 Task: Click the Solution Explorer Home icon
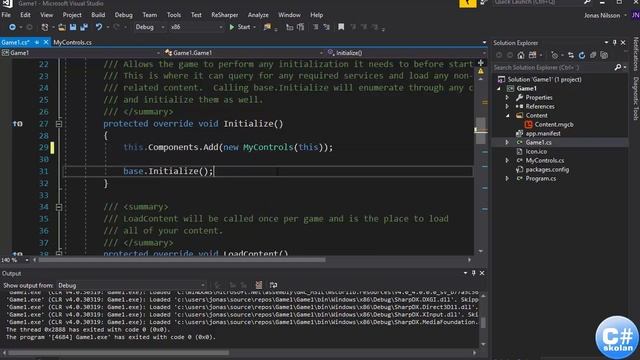point(521,55)
